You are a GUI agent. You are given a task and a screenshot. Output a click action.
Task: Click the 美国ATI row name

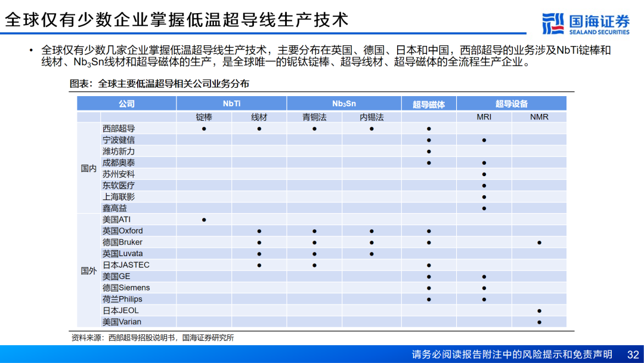[117, 220]
